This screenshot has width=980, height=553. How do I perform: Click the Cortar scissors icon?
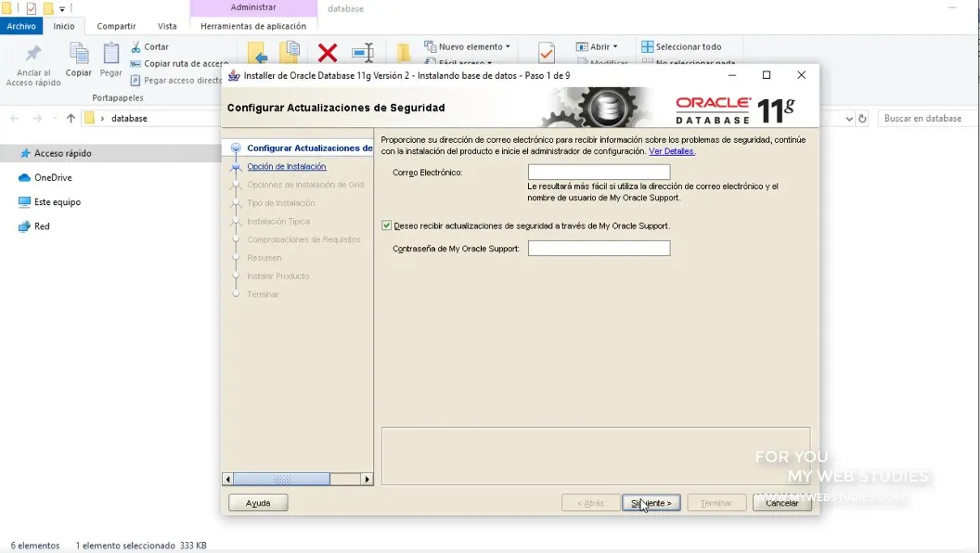click(135, 47)
